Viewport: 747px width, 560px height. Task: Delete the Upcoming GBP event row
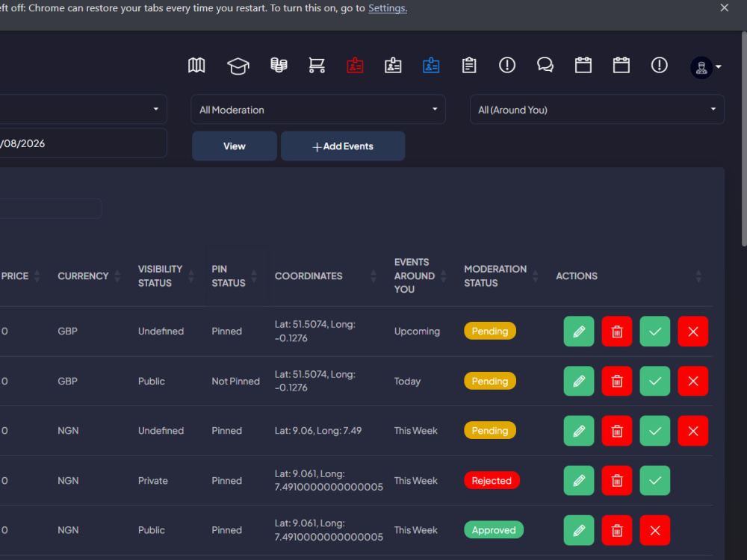pyautogui.click(x=617, y=332)
